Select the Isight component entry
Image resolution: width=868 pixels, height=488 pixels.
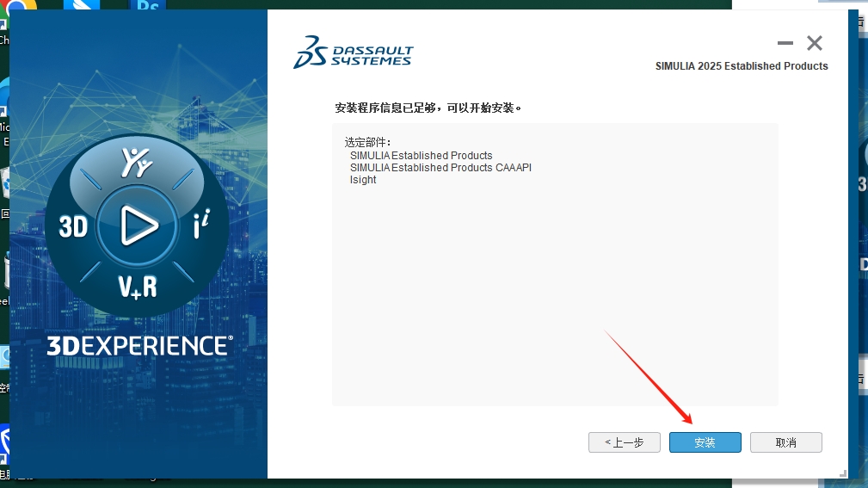point(363,180)
